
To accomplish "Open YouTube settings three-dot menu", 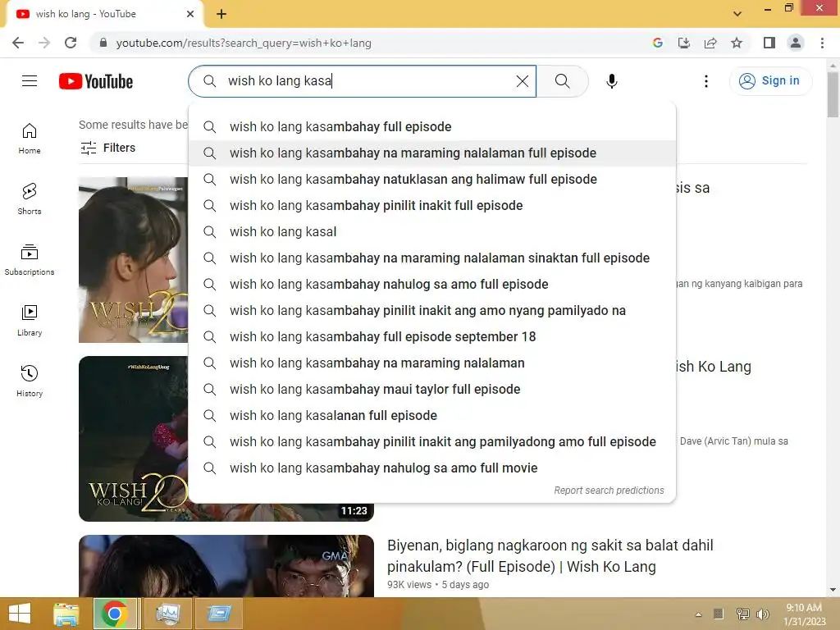I will [x=706, y=81].
